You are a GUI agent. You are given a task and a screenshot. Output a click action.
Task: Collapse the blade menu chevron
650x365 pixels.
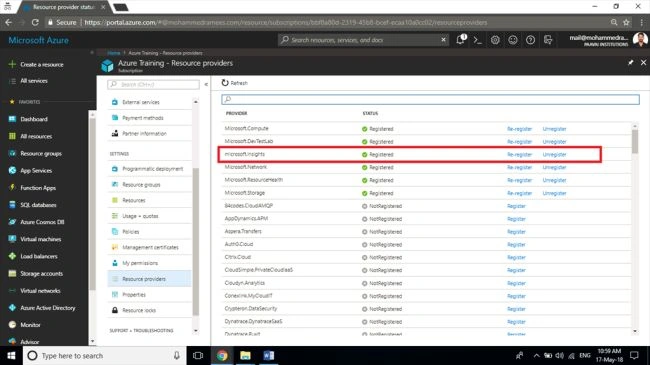(x=206, y=84)
